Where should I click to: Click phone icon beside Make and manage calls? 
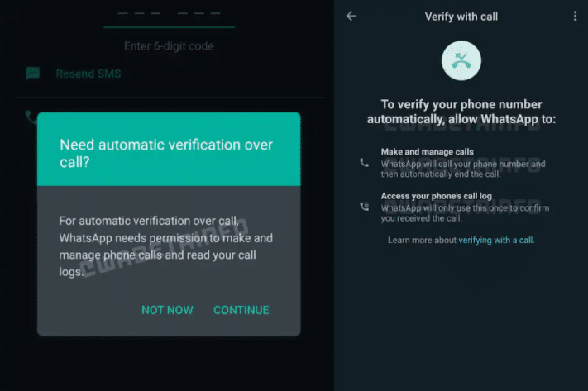click(365, 164)
